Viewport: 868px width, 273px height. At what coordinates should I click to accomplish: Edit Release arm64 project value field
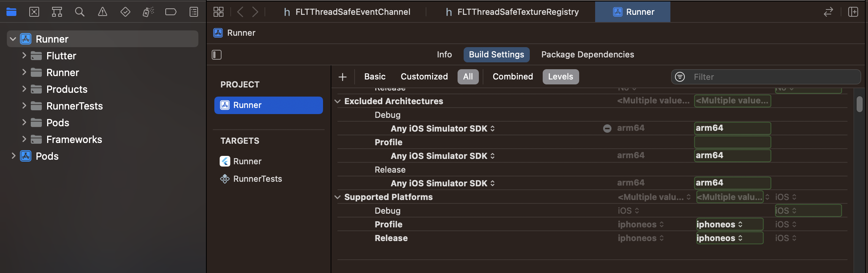pyautogui.click(x=733, y=183)
